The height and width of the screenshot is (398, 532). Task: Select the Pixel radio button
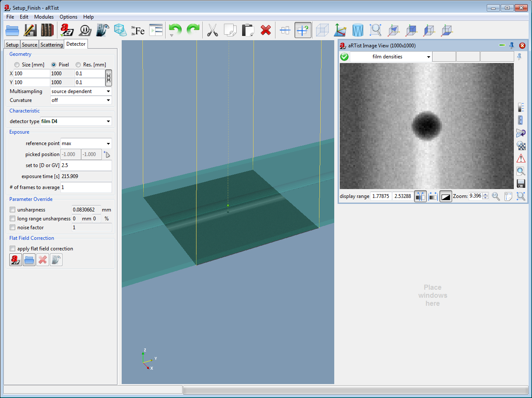coord(54,65)
